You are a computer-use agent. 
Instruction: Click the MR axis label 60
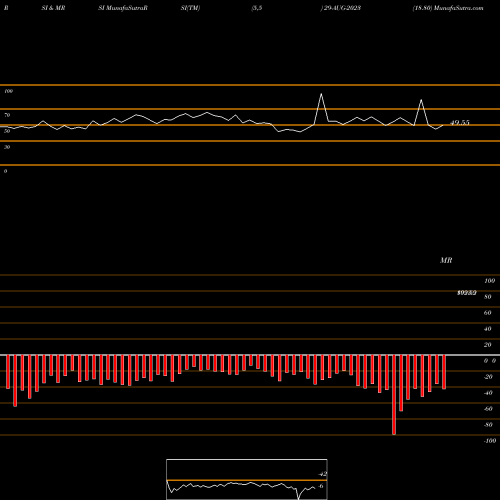(487, 313)
